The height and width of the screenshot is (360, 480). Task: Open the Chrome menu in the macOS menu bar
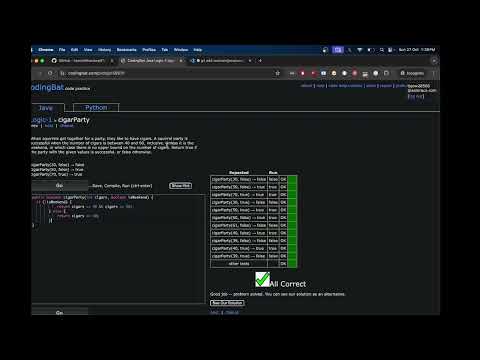click(46, 50)
